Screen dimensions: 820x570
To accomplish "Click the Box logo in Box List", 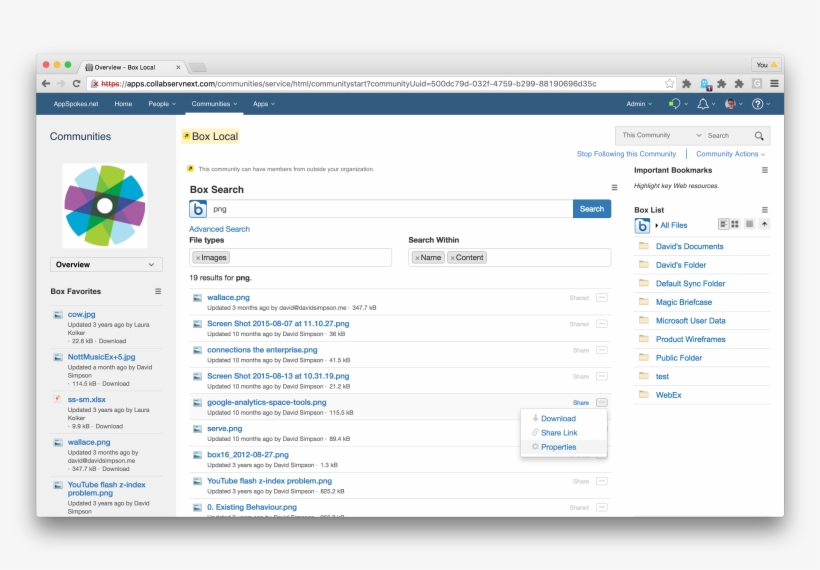I will (x=642, y=225).
